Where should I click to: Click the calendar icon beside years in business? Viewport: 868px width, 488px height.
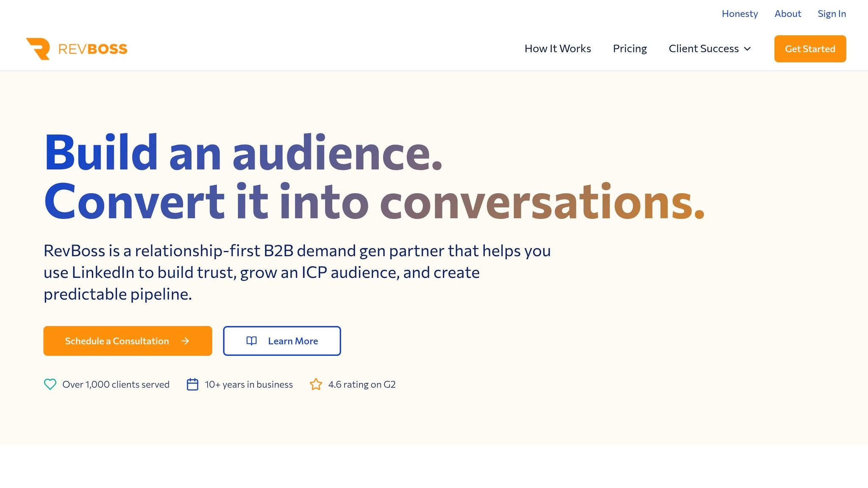pyautogui.click(x=192, y=384)
